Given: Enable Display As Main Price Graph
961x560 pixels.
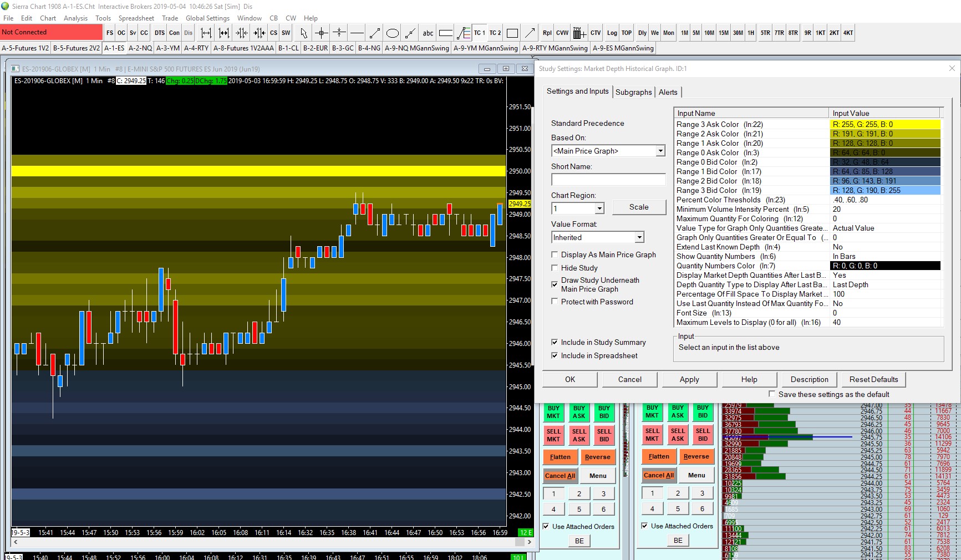Looking at the screenshot, I should coord(555,254).
